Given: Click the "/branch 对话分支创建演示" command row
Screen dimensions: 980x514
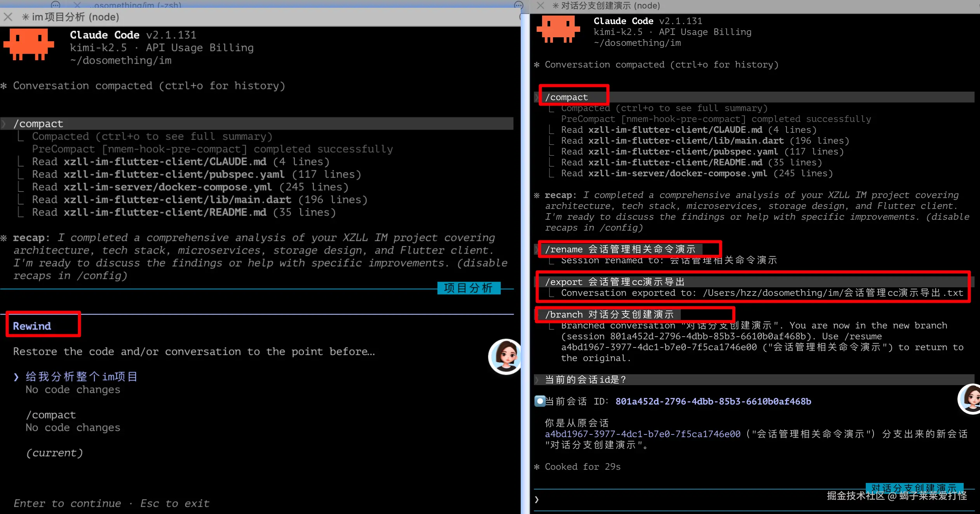Looking at the screenshot, I should point(607,314).
